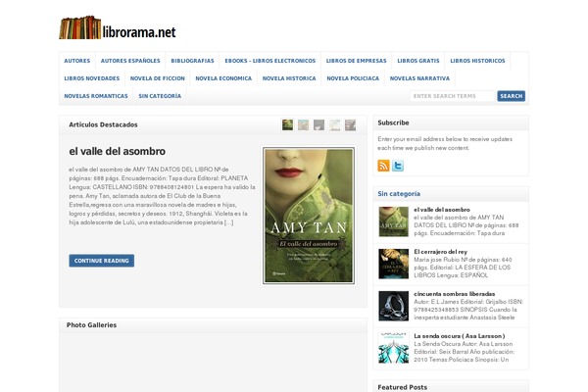The image size is (588, 392).
Task: Open El cerrajero del rey thumbnail
Action: click(393, 264)
